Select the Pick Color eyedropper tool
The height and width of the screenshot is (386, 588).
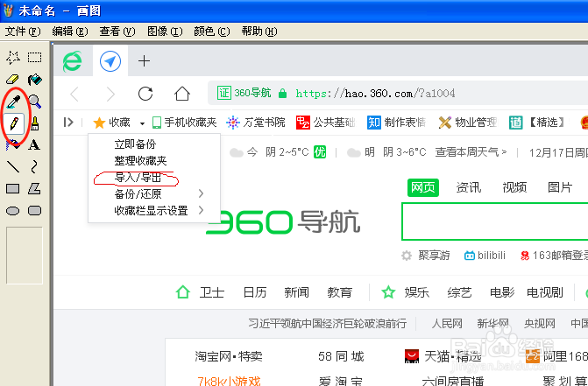coord(13,102)
